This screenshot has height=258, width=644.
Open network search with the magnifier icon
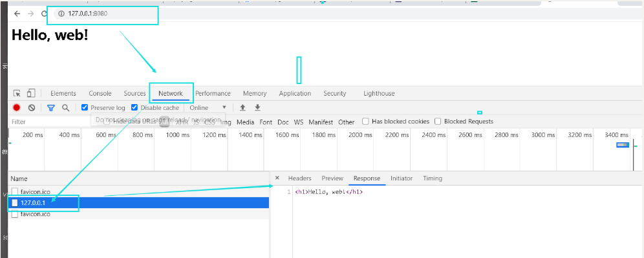click(x=66, y=107)
